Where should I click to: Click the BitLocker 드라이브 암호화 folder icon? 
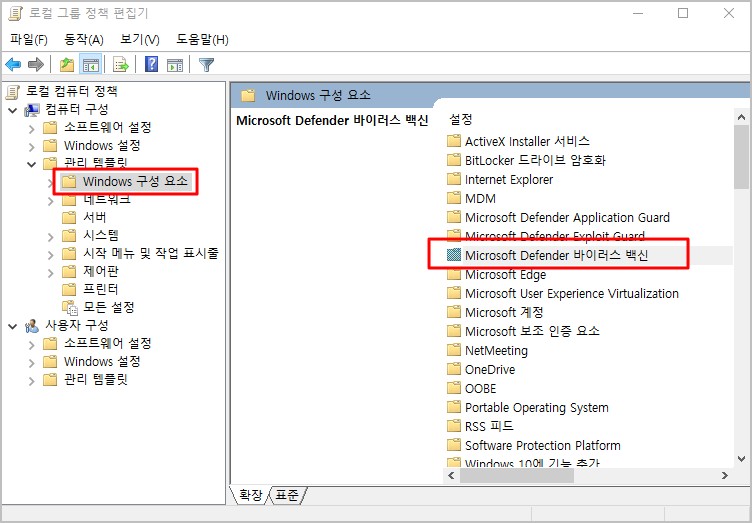[x=454, y=160]
